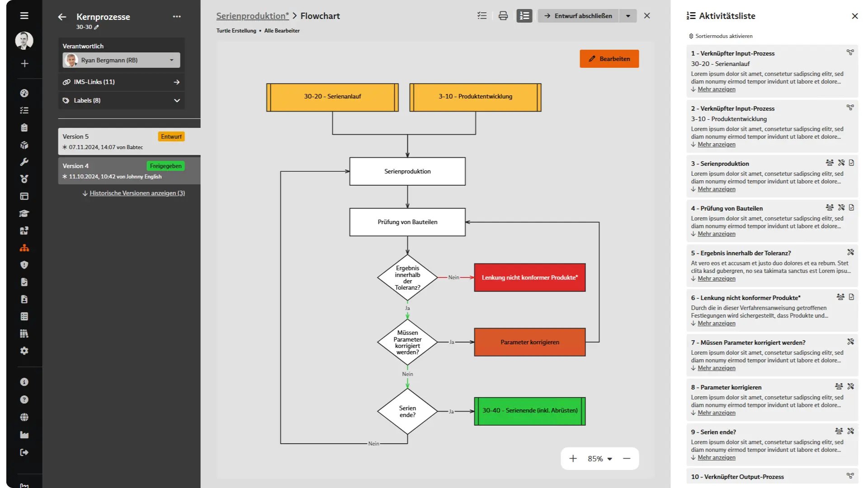Click the graduation cap sidebar icon
Screen dimensions: 868x488
click(x=24, y=213)
